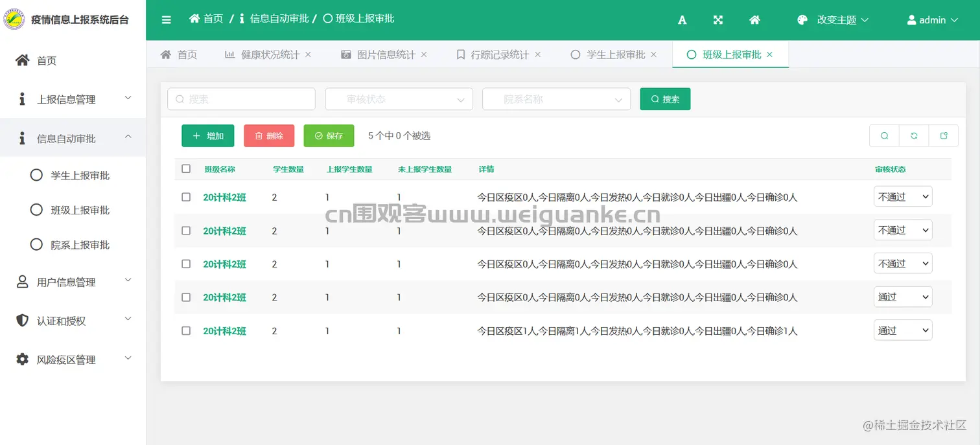This screenshot has width=980, height=445.
Task: Close the 行踪记录统计 tab
Action: [x=537, y=54]
